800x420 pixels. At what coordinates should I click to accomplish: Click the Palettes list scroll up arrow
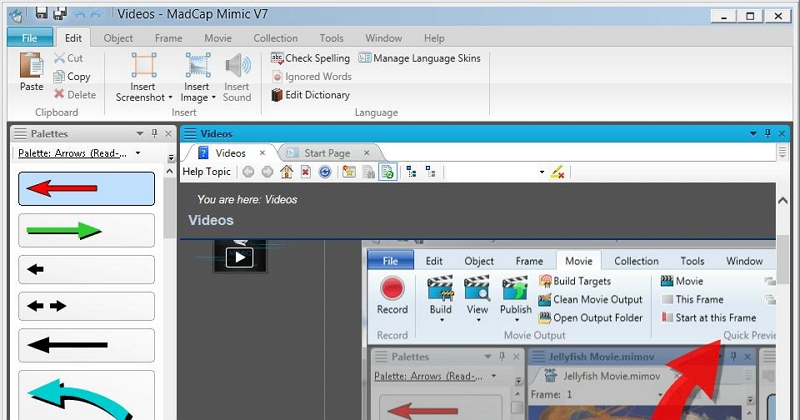tap(170, 172)
